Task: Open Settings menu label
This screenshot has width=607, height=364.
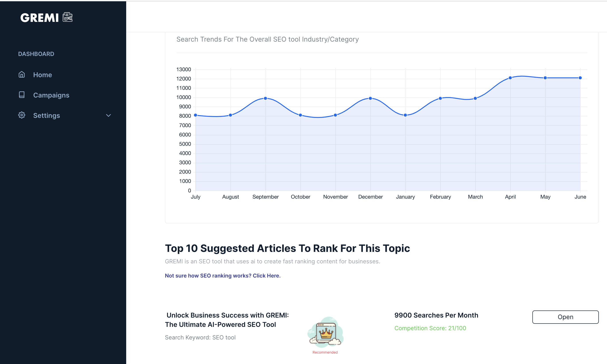Action: click(x=46, y=115)
